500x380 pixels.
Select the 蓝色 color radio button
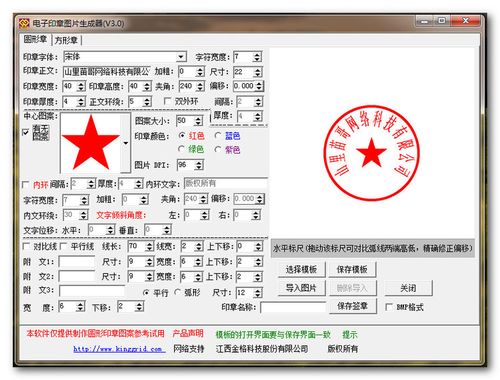[218, 135]
